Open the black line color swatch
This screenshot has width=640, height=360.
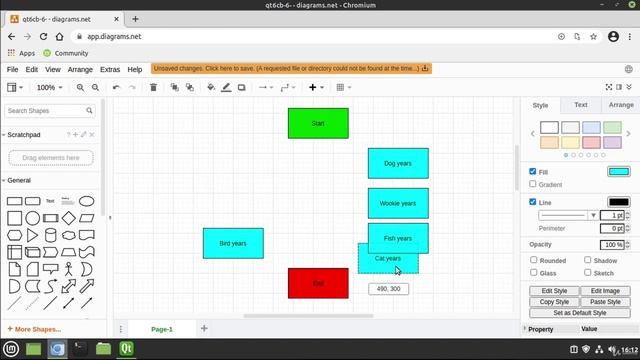tap(618, 202)
